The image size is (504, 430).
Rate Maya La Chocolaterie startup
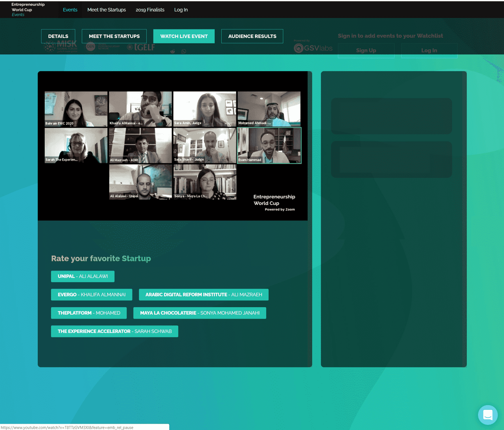coord(200,313)
